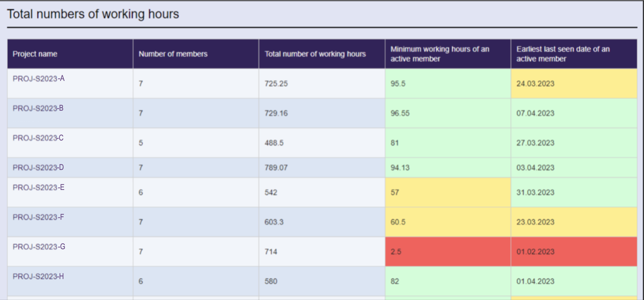Screen dimensions: 644x300
Task: Click the yellow cell showing 57
Action: coord(448,192)
